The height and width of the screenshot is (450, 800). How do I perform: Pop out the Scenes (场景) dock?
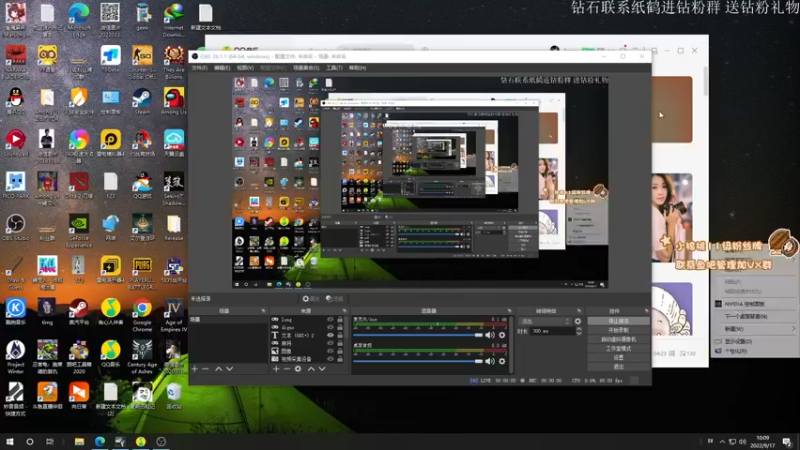[263, 311]
